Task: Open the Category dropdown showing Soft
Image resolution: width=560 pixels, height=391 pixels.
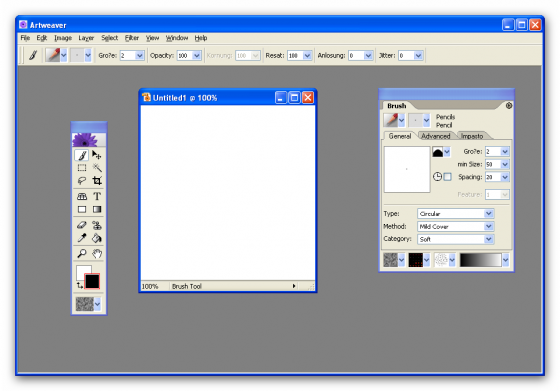Action: 456,239
